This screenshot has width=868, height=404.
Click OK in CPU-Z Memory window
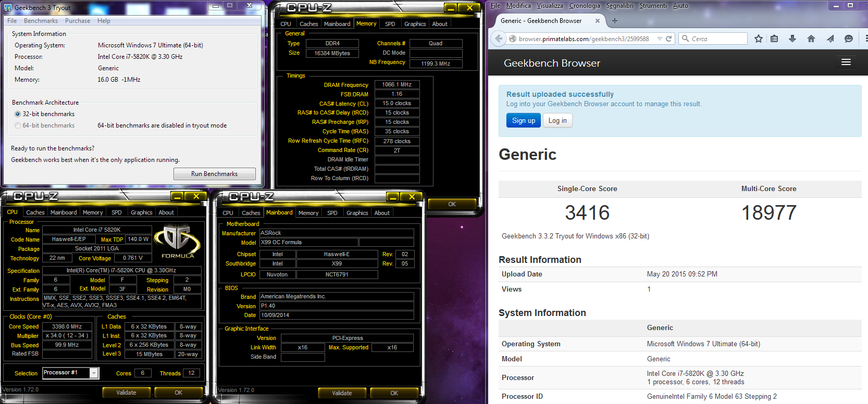click(x=452, y=204)
